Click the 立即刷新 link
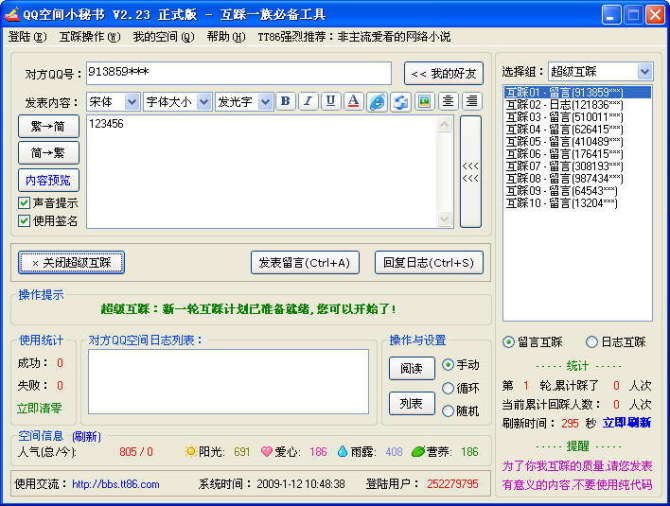Image resolution: width=670 pixels, height=506 pixels. 627,423
